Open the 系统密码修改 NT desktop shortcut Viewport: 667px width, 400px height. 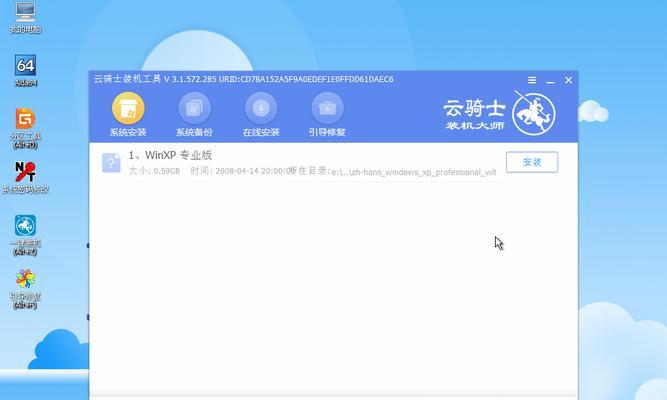25,177
